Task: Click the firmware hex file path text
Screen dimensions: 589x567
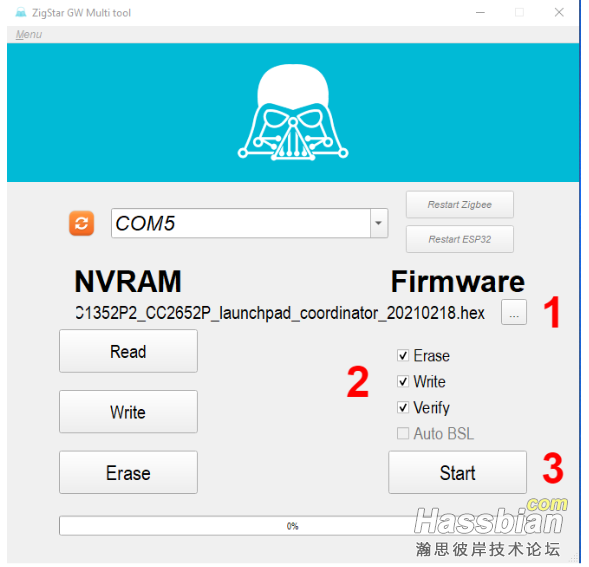Action: point(280,313)
